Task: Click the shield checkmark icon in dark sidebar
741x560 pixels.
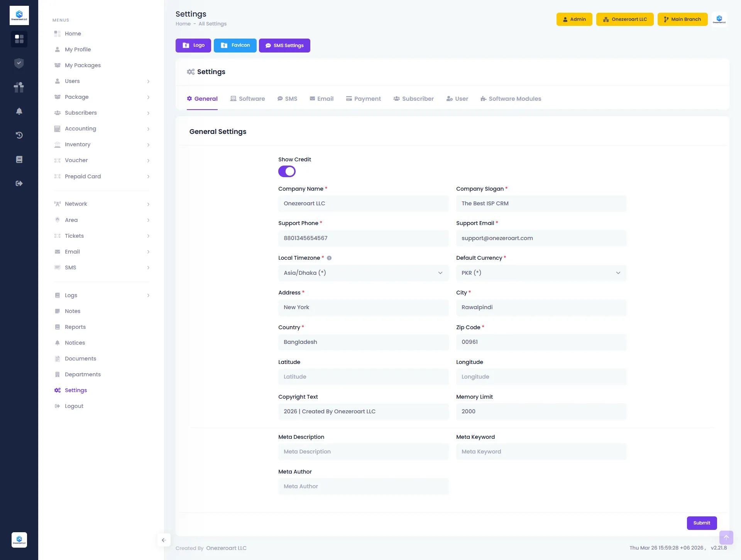Action: 19,63
